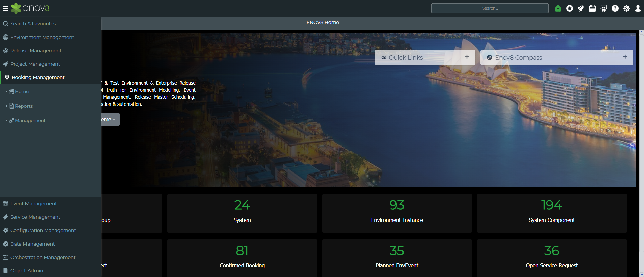This screenshot has width=644, height=277.
Task: Click the Quick Links chain icon
Action: [384, 58]
